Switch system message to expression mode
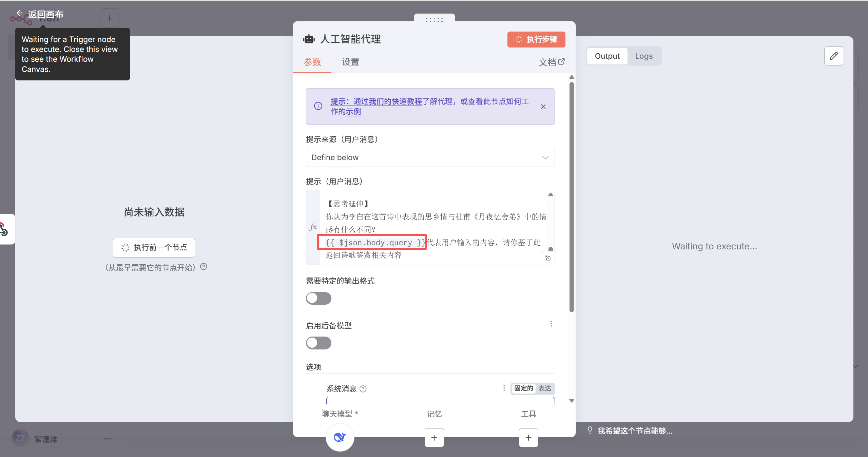This screenshot has width=868, height=457. point(545,388)
